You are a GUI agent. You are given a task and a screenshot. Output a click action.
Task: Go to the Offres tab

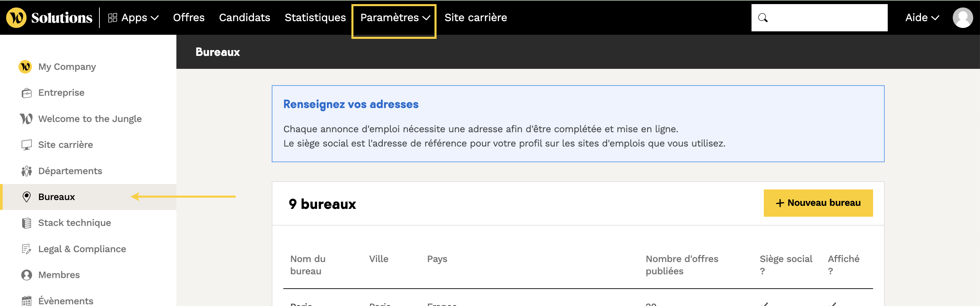click(x=189, y=17)
